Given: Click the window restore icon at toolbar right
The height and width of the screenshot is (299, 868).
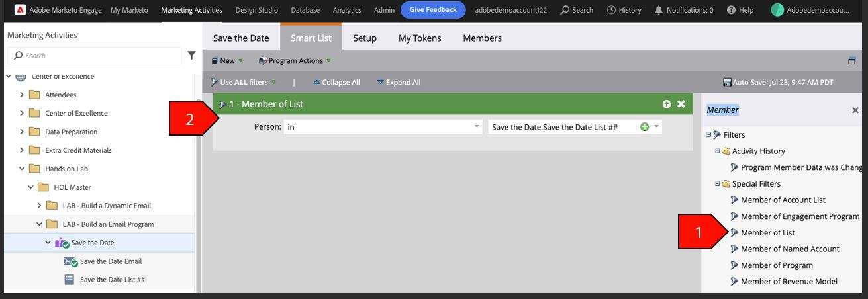Looking at the screenshot, I should pos(852,61).
